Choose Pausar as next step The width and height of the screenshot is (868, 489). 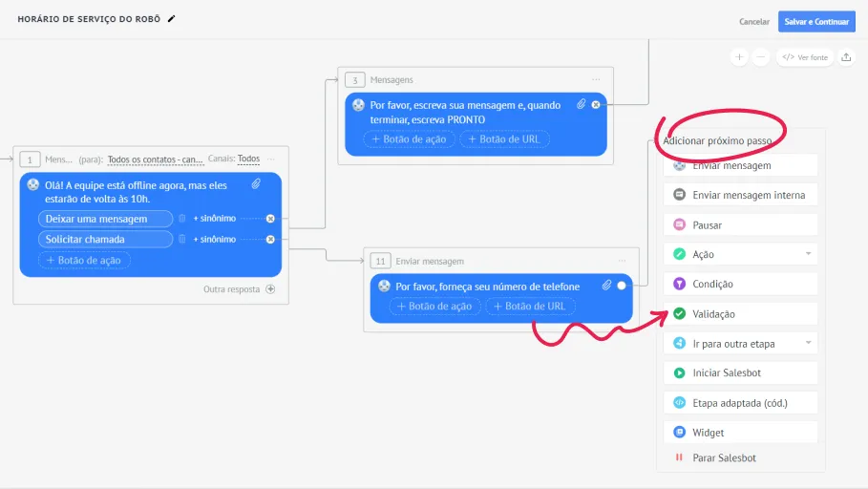click(740, 224)
